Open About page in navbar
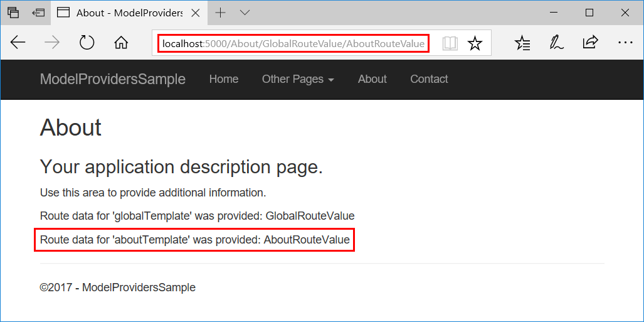 (x=372, y=79)
